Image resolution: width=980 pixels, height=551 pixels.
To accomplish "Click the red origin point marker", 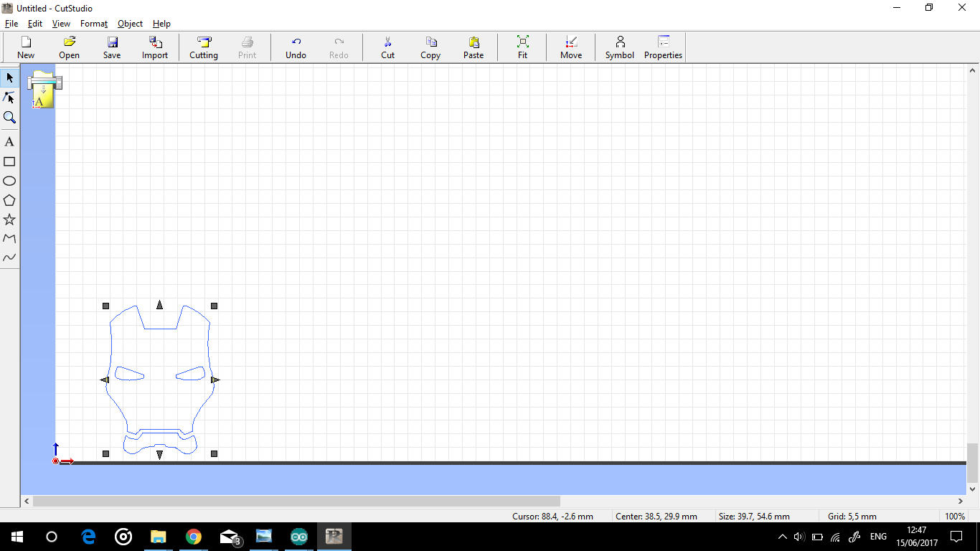I will pyautogui.click(x=56, y=461).
